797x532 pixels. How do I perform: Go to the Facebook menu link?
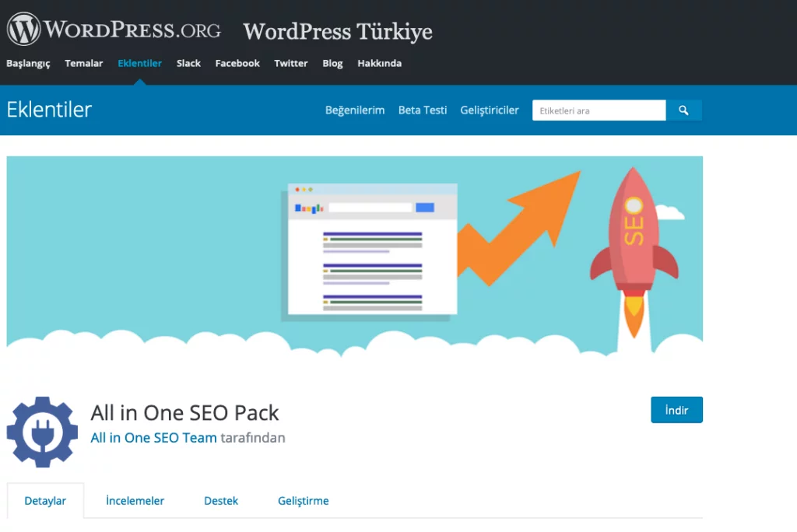point(237,64)
